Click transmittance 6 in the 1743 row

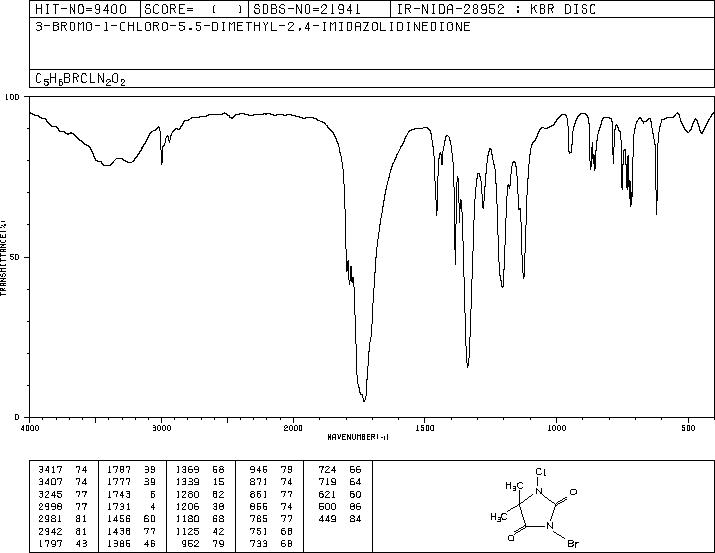(153, 494)
